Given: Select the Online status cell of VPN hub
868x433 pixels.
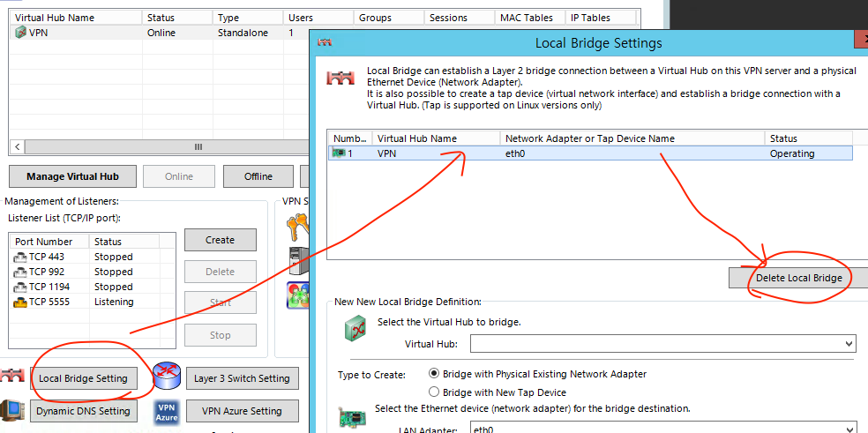Looking at the screenshot, I should (161, 33).
